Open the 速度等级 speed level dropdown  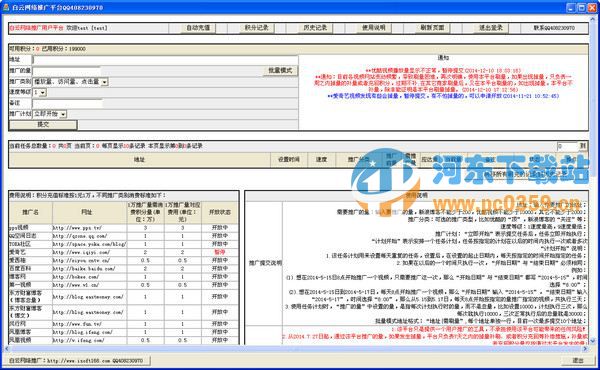click(40, 92)
